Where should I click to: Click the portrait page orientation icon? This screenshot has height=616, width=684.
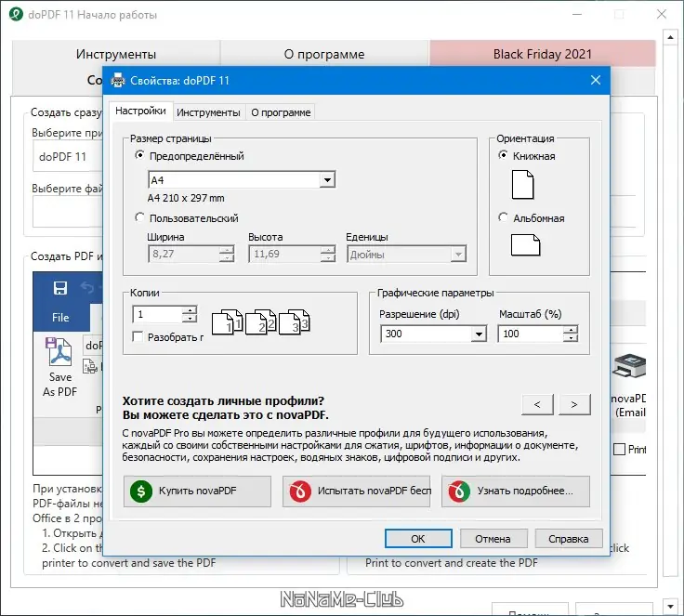[522, 185]
